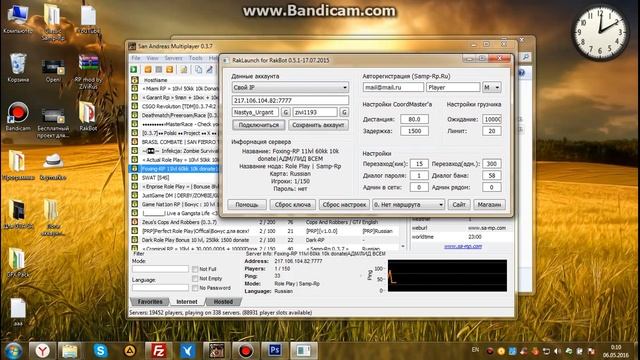Click the Магазин button

489,204
